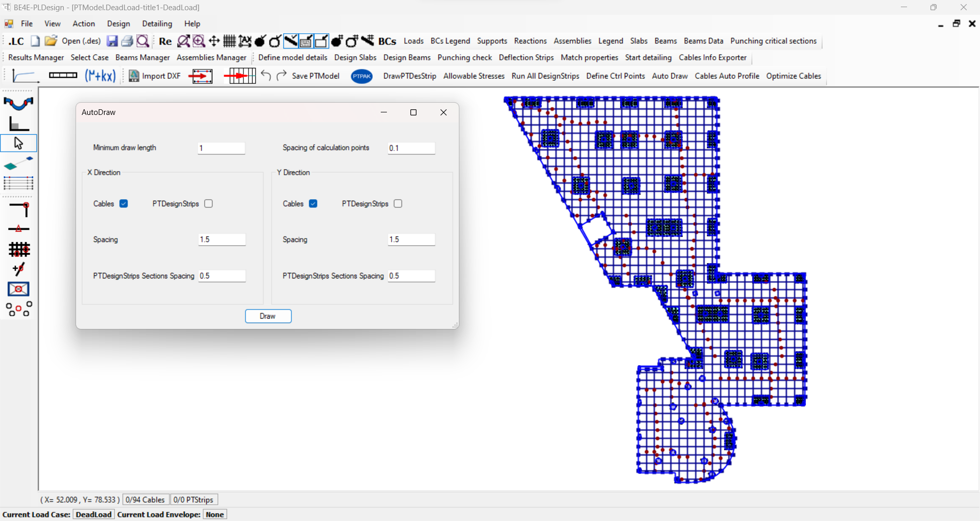
Task: Click Define Ctrl Points
Action: [616, 76]
